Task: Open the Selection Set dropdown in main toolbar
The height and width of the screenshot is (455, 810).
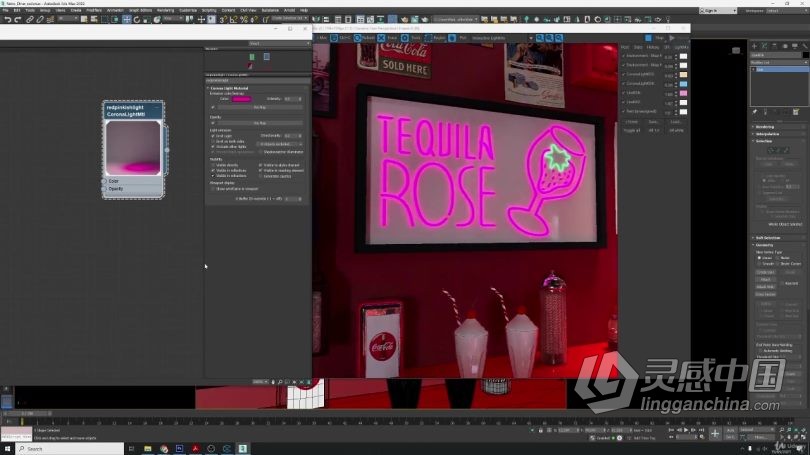Action: point(290,19)
